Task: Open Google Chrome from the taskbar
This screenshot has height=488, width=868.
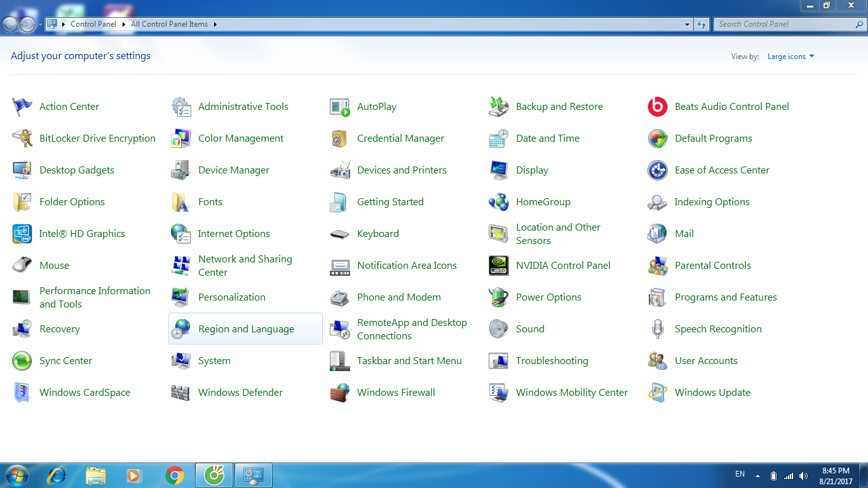Action: pos(175,475)
